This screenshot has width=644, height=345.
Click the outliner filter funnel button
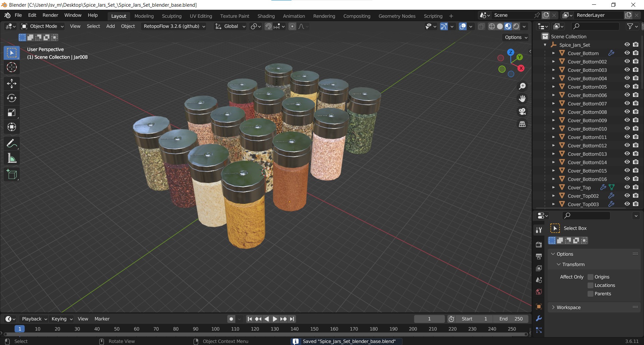pyautogui.click(x=630, y=26)
